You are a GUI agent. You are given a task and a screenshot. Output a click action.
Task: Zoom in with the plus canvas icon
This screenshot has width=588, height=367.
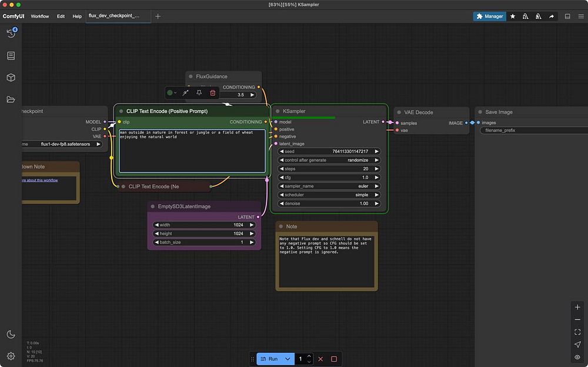pos(577,308)
